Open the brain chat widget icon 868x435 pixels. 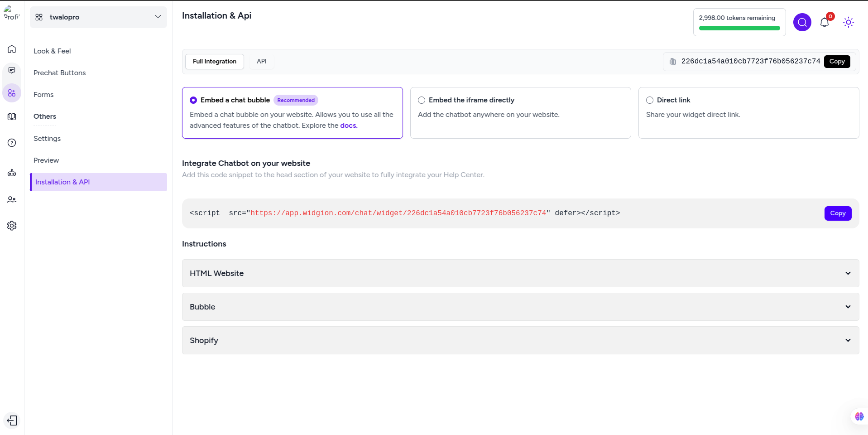[859, 416]
